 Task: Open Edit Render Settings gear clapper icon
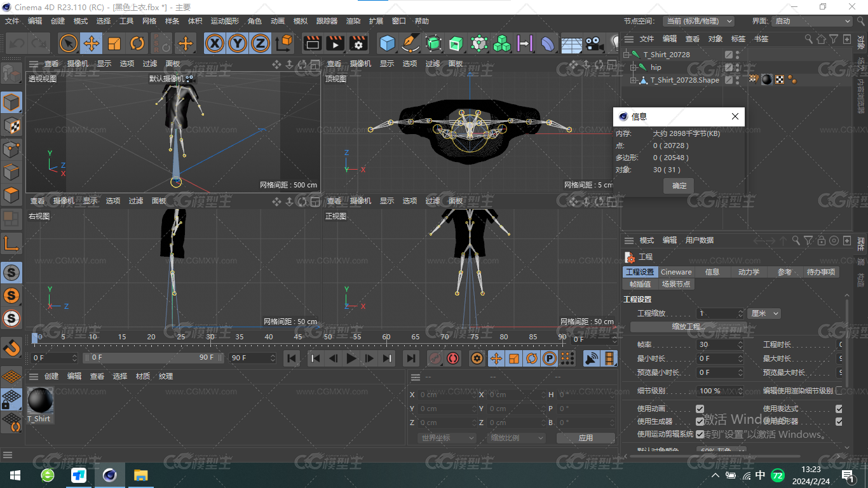pyautogui.click(x=358, y=43)
